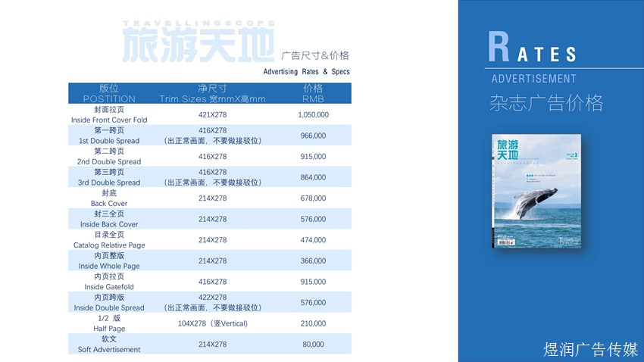Image resolution: width=644 pixels, height=362 pixels.
Task: Select the 'Inside Front Cover Fold' row label
Action: tap(109, 120)
